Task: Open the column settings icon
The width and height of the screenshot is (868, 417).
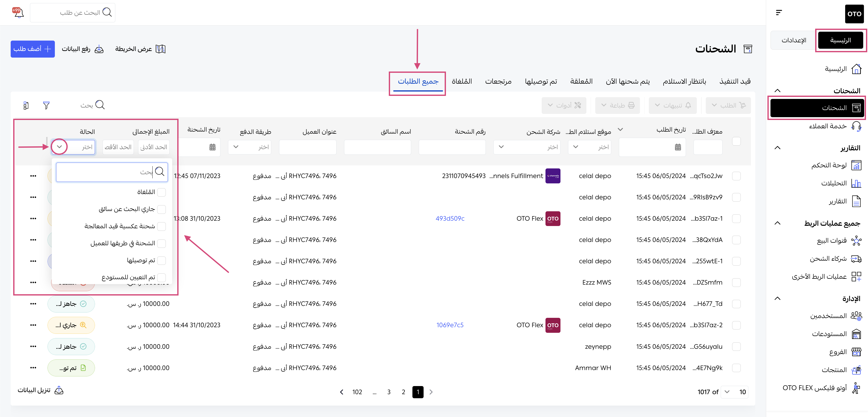Action: tap(26, 105)
